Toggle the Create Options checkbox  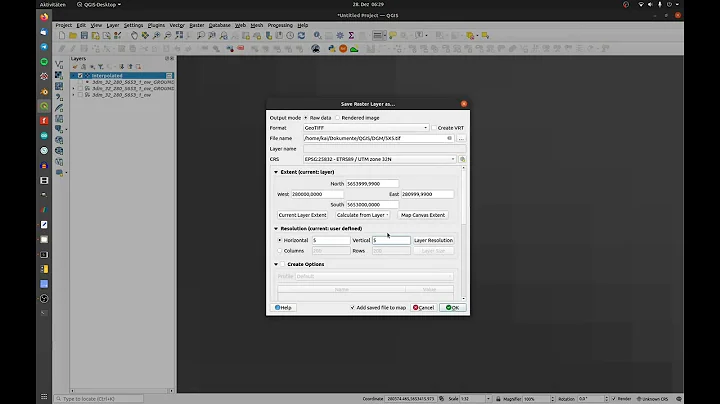coord(283,264)
